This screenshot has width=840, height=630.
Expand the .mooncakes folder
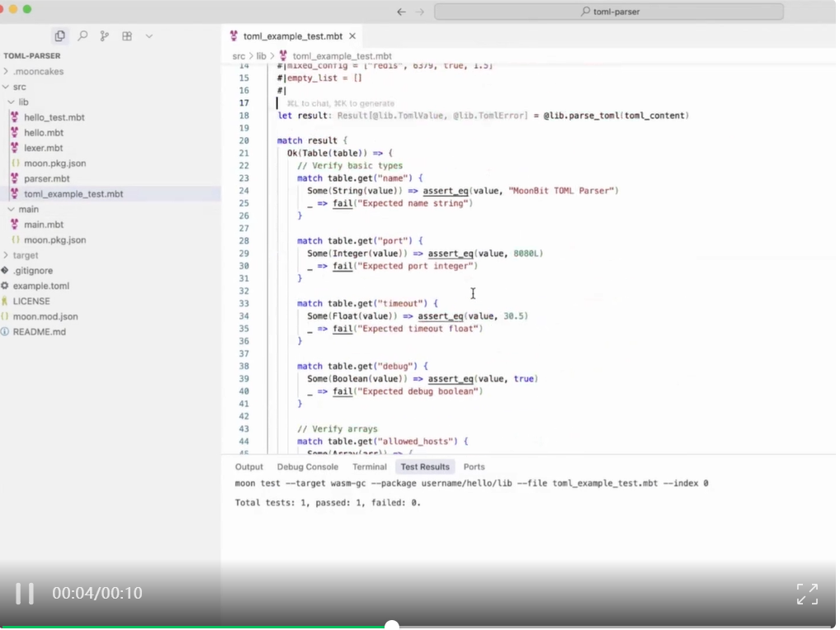tap(38, 71)
